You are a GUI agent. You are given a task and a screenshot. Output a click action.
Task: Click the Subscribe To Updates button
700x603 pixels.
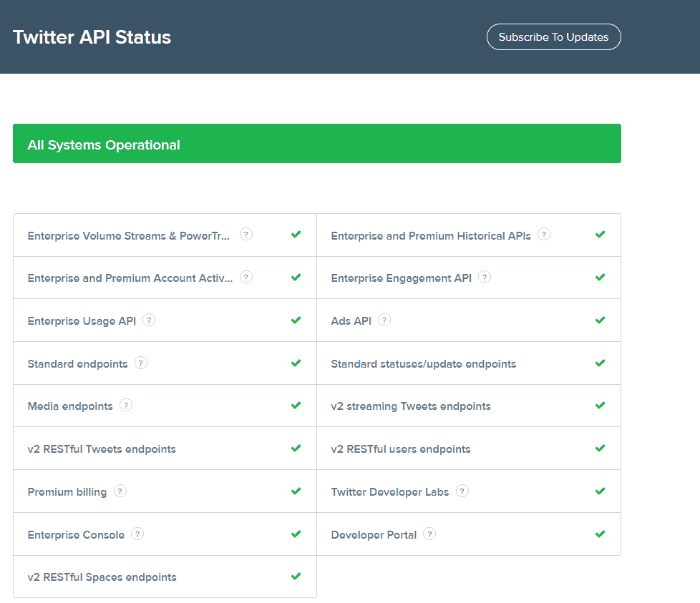[x=553, y=37]
